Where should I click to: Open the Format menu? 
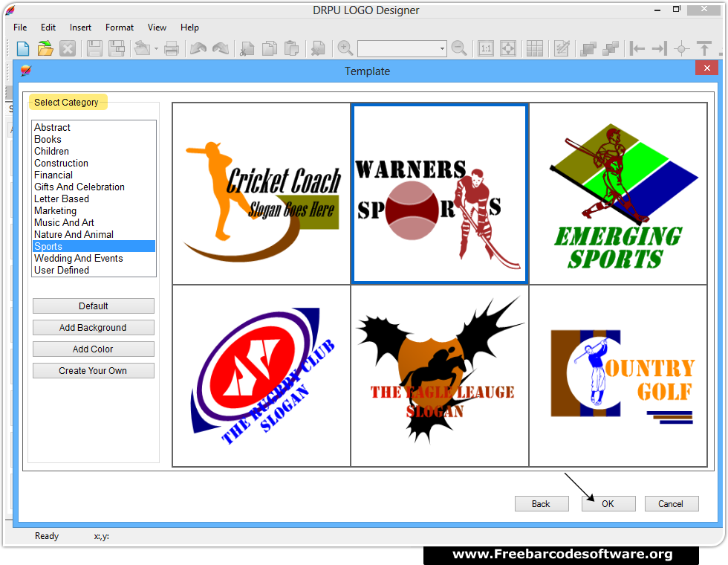click(120, 28)
